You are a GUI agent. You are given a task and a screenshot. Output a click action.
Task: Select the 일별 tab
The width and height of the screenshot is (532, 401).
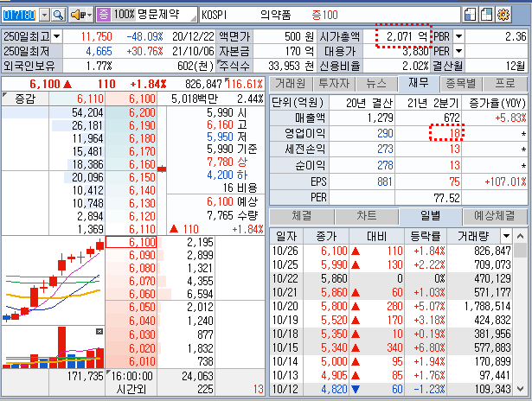[430, 215]
